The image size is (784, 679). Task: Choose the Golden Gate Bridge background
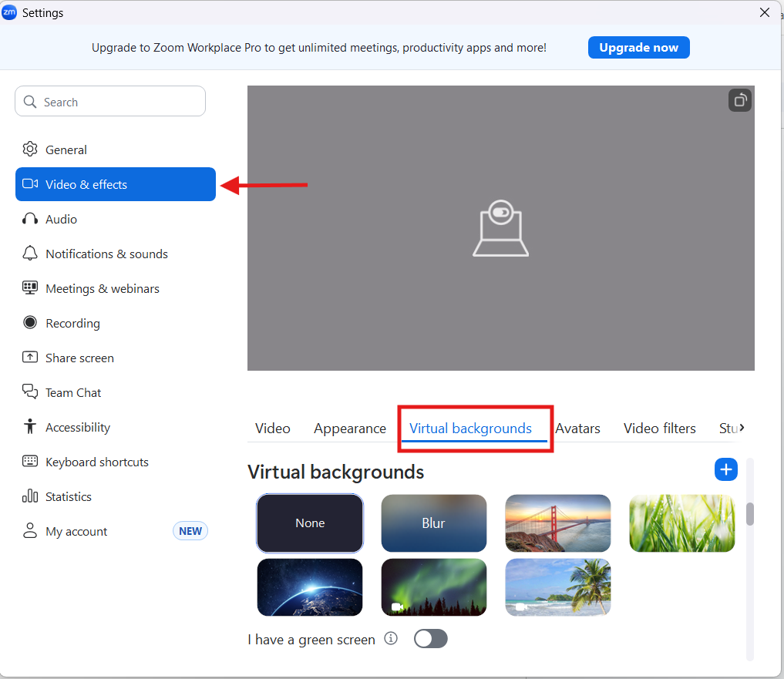tap(557, 523)
